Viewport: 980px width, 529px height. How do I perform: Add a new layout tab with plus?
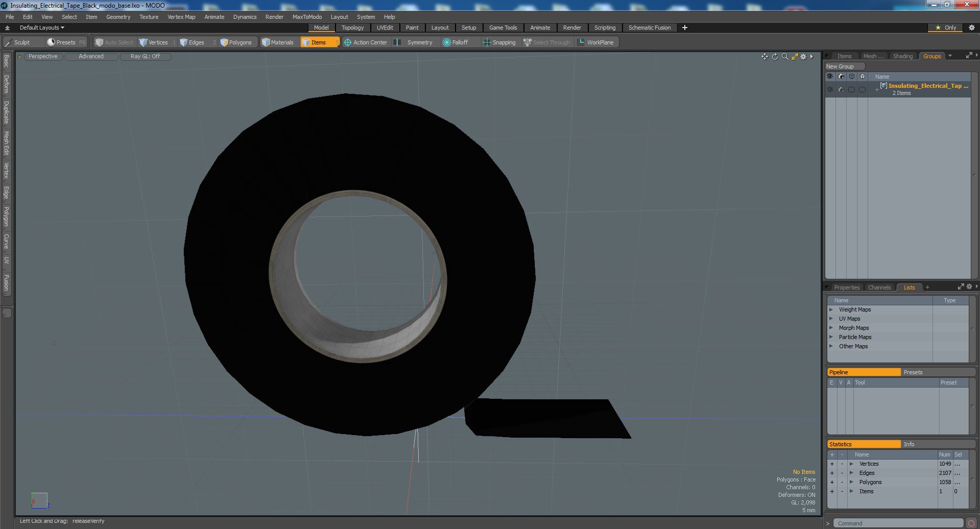[x=685, y=28]
